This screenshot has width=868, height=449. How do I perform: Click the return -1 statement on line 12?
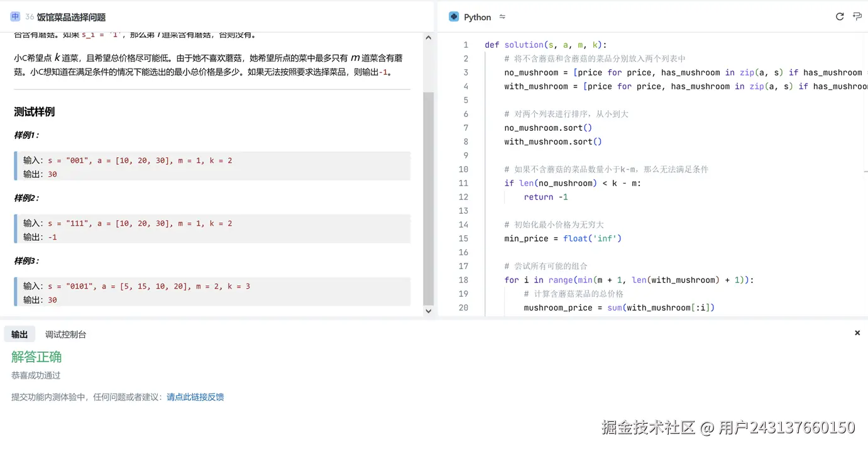(546, 196)
